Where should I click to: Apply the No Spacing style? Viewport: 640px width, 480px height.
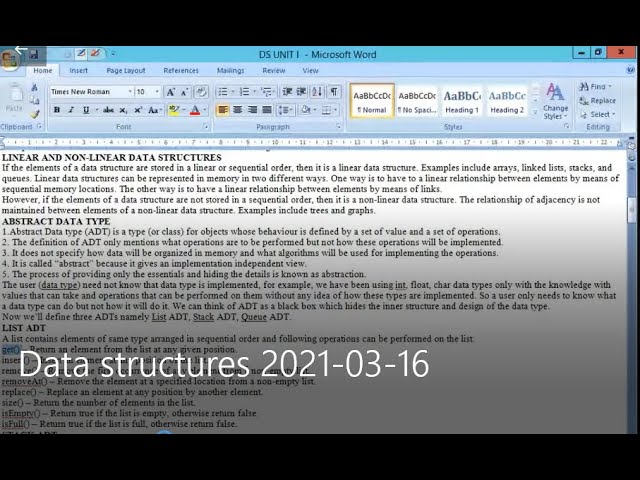(x=417, y=101)
